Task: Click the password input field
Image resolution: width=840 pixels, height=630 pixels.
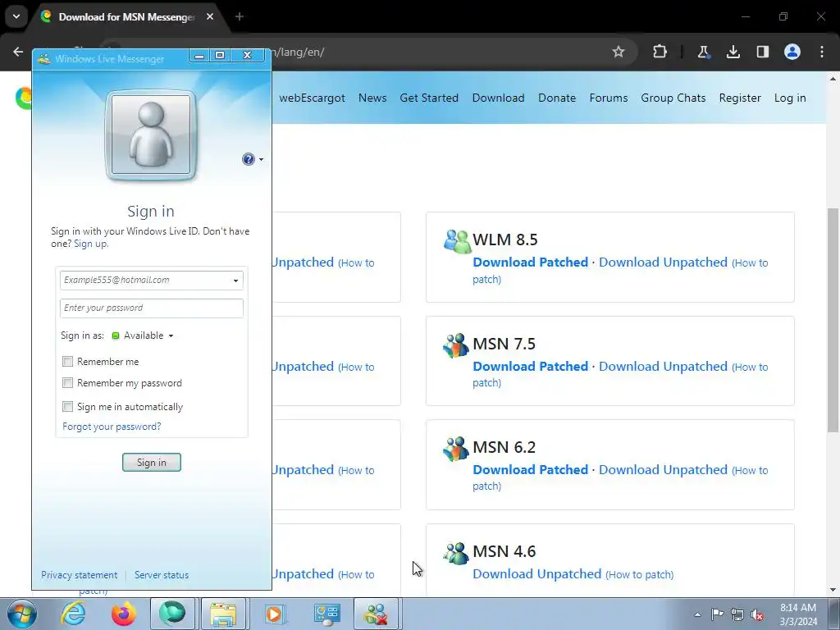Action: tap(152, 308)
